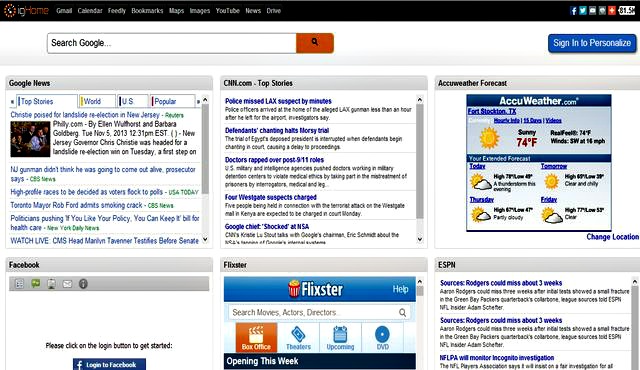Open AccuWeather 15 Days link

coord(533,120)
